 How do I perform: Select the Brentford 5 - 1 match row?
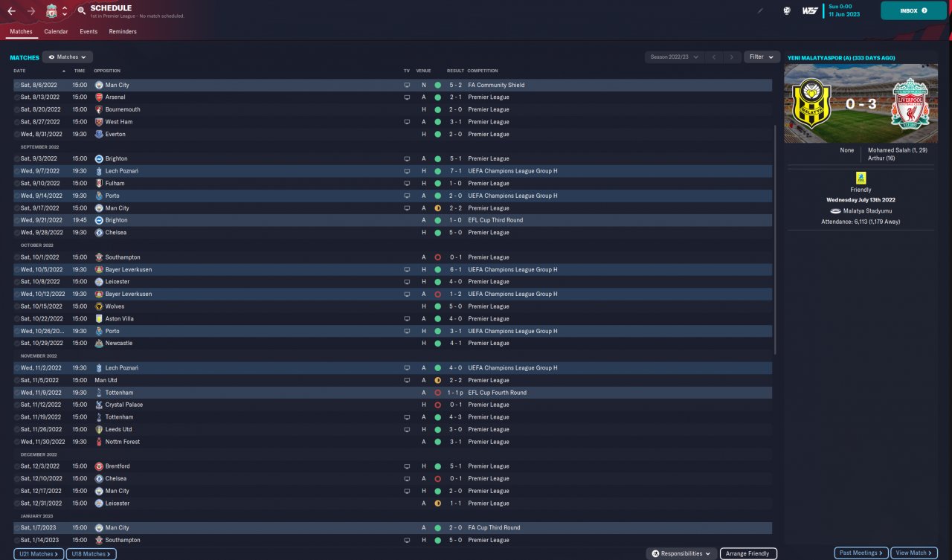pyautogui.click(x=393, y=466)
